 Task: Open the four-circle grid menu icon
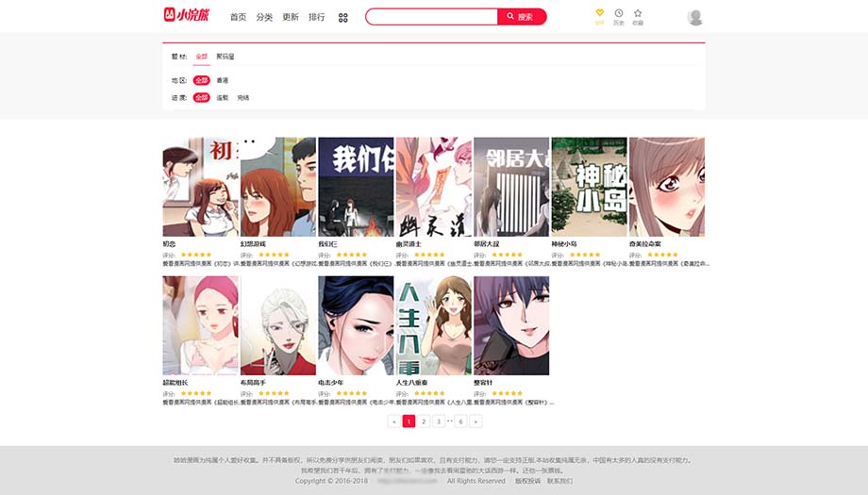[x=343, y=18]
